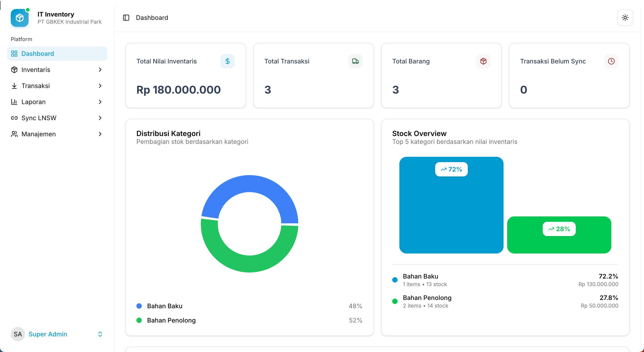Screen dimensions: 644x352
Task: Click the Manajemen users icon
Action: [x=14, y=134]
